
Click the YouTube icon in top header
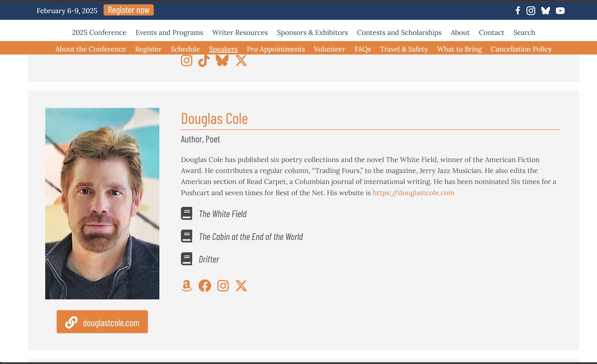point(560,11)
